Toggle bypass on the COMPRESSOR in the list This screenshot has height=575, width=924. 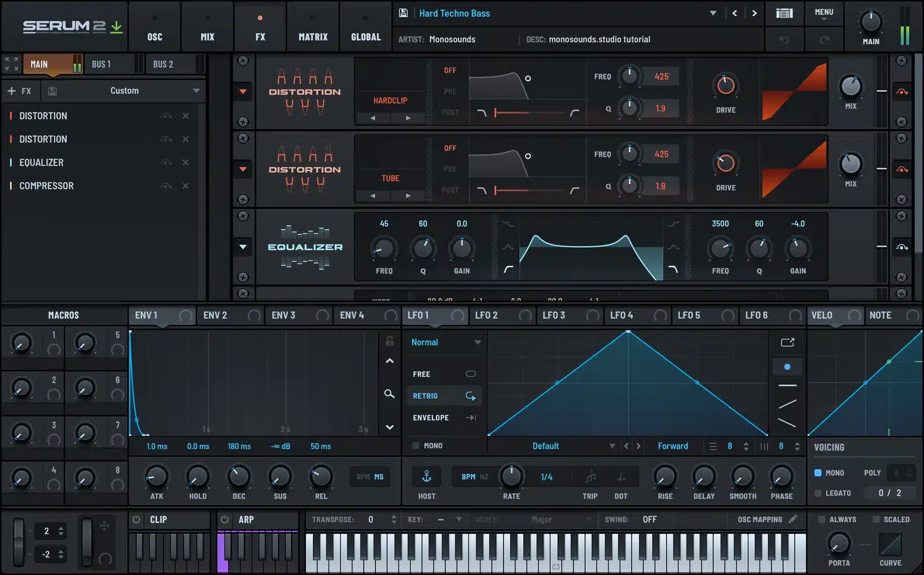(x=166, y=186)
